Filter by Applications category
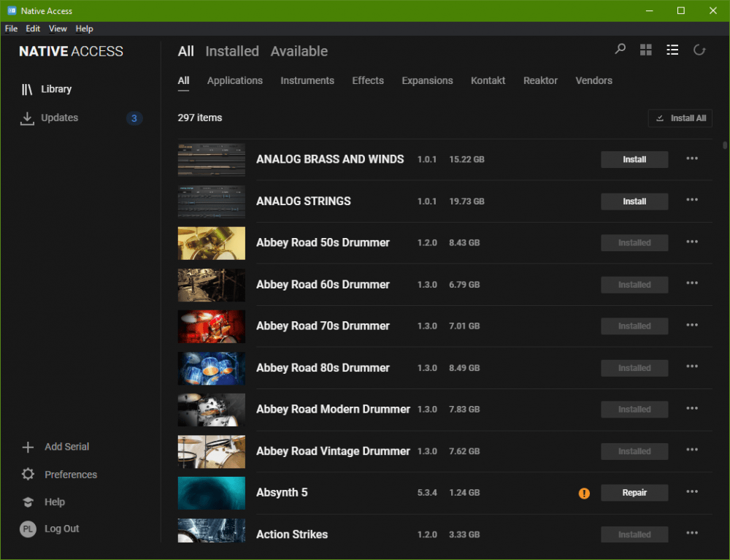This screenshot has width=730, height=560. coord(234,80)
